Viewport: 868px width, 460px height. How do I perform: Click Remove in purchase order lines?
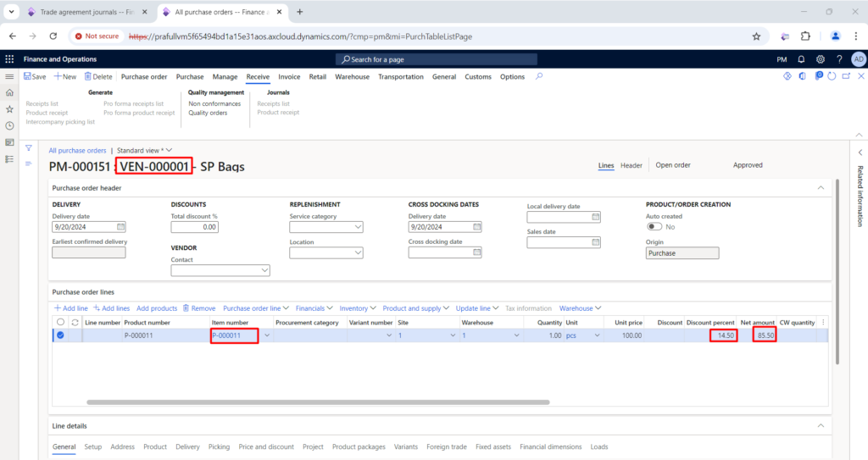(199, 308)
